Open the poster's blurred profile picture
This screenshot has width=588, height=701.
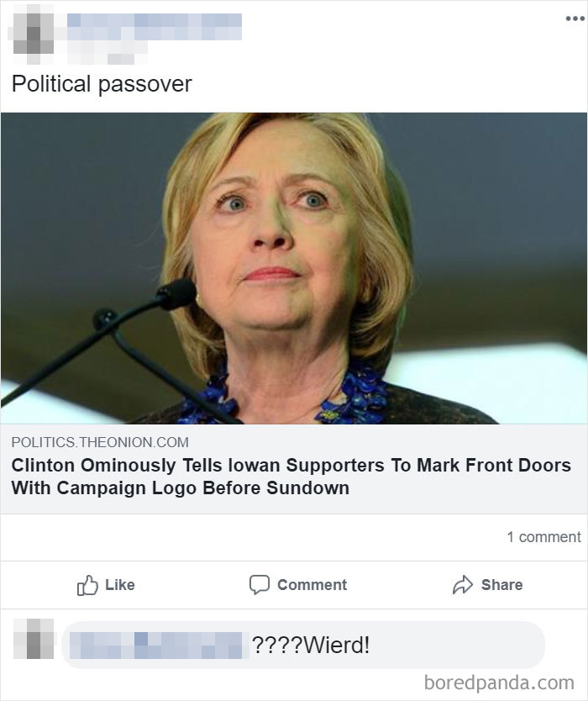[x=32, y=34]
